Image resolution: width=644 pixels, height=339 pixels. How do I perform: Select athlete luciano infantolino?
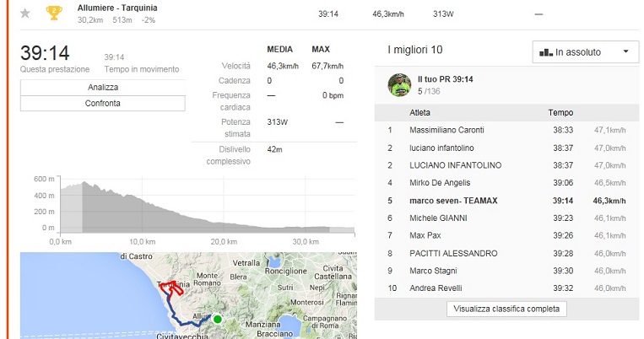point(441,148)
